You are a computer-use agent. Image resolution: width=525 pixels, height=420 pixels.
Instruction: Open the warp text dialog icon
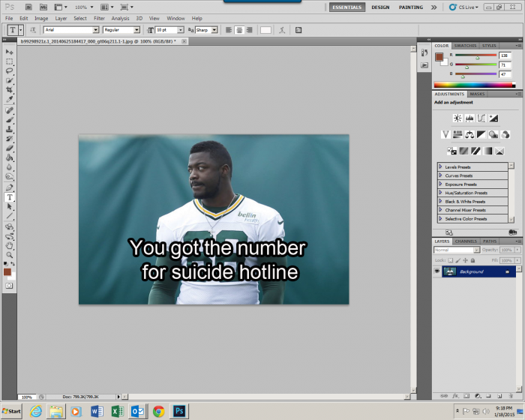click(281, 30)
